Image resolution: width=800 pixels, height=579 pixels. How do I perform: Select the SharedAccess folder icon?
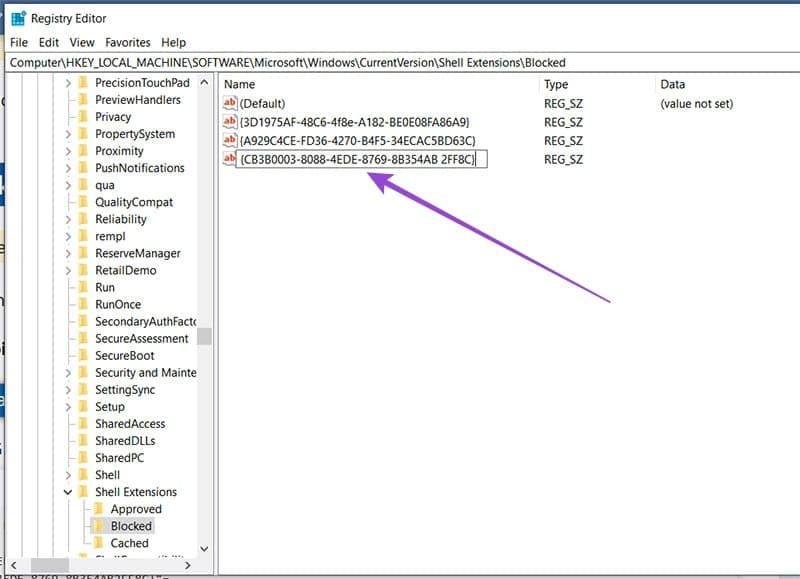pyautogui.click(x=83, y=424)
